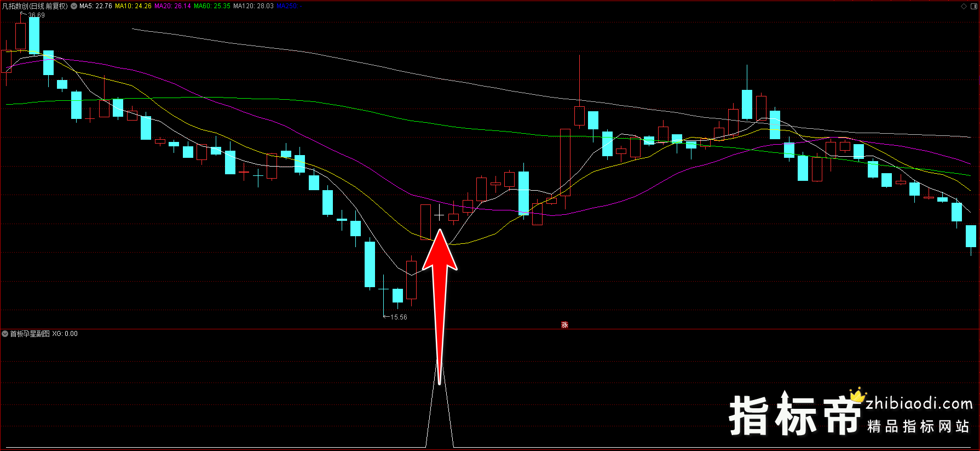Click the diamond icon at top right

[964, 6]
